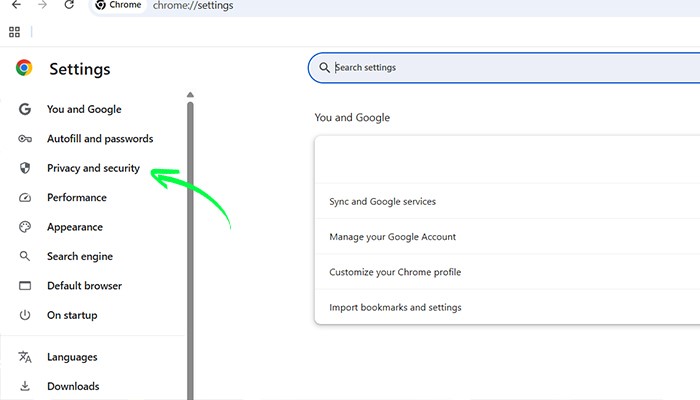Open You and Google settings section
Image resolution: width=700 pixels, height=400 pixels.
(84, 109)
